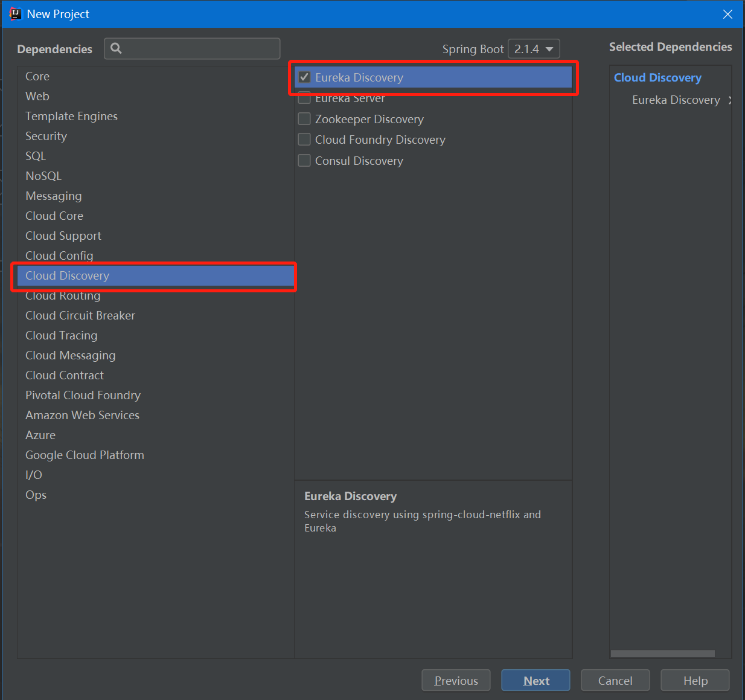Choose the Amazon Web Services category
Image resolution: width=745 pixels, height=700 pixels.
point(156,415)
